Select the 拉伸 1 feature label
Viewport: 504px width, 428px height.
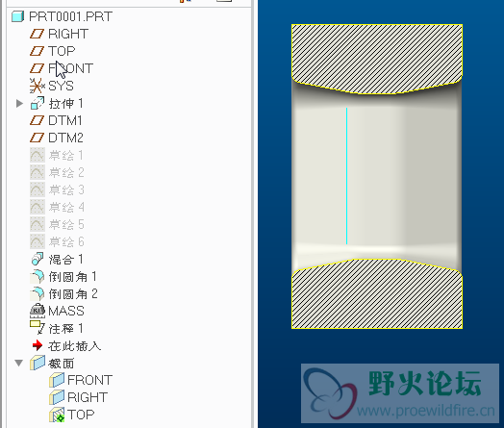66,104
